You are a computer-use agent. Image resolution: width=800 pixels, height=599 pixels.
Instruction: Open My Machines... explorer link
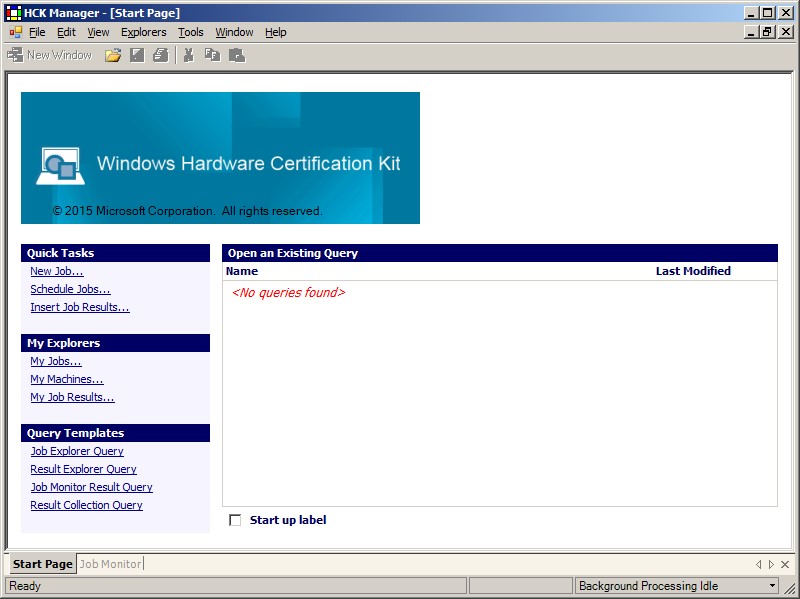[67, 379]
